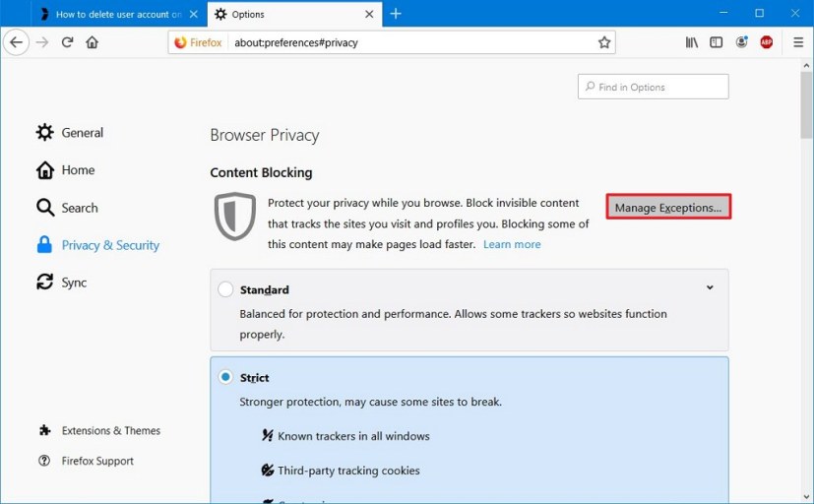Show sidebars icon in toolbar
Image resolution: width=814 pixels, height=504 pixels.
717,42
